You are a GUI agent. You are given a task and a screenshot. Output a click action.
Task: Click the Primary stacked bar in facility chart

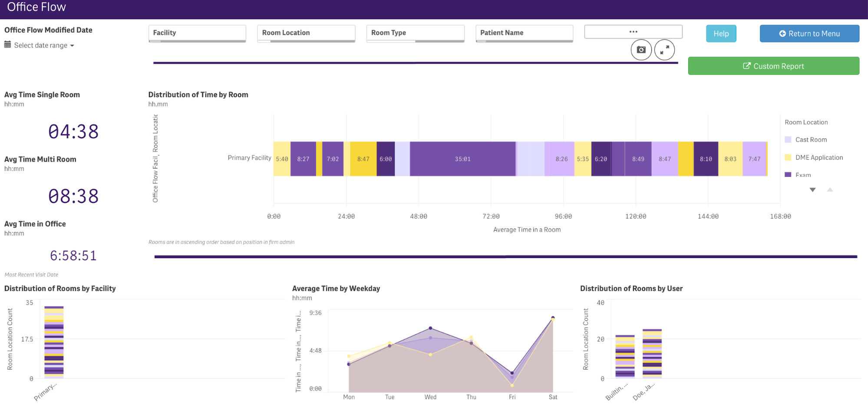(x=54, y=342)
